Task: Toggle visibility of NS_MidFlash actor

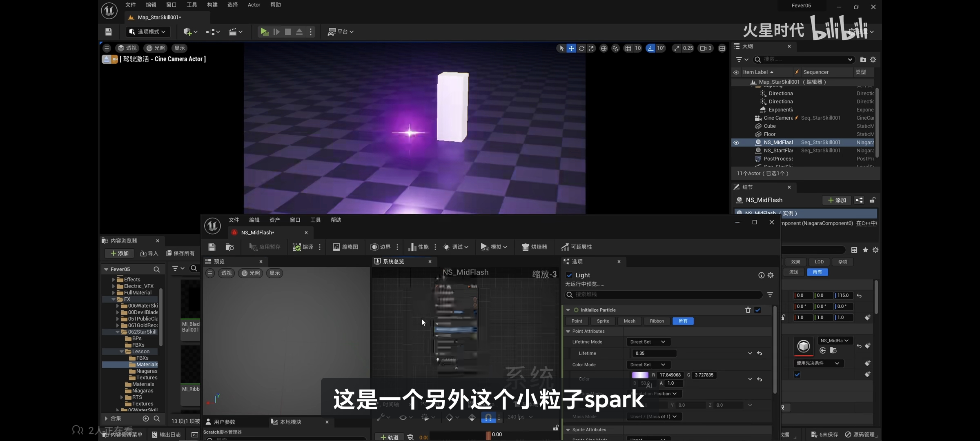Action: [736, 143]
